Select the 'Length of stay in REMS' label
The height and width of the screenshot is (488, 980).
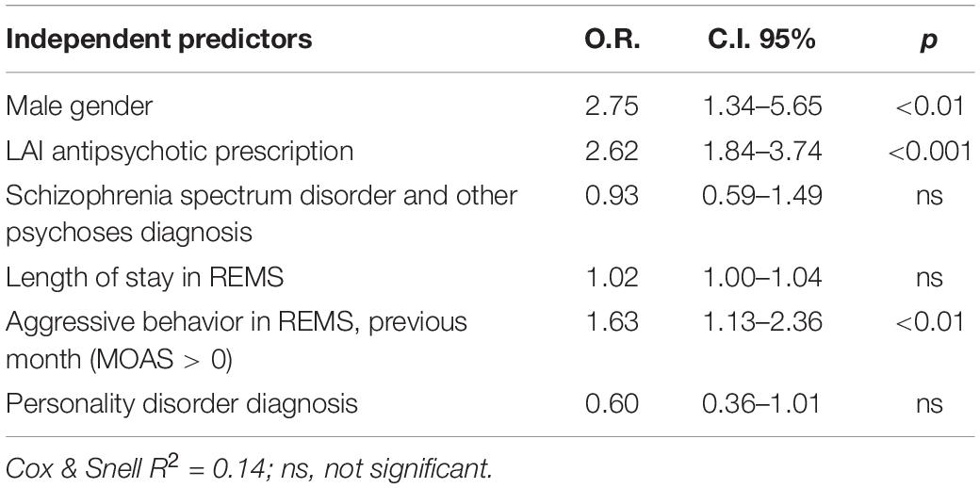pos(144,277)
